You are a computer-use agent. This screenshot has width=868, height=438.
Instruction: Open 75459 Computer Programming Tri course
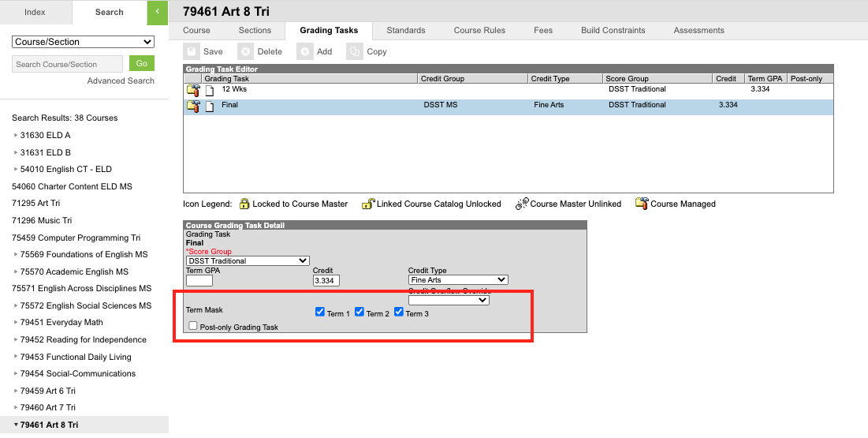click(76, 238)
